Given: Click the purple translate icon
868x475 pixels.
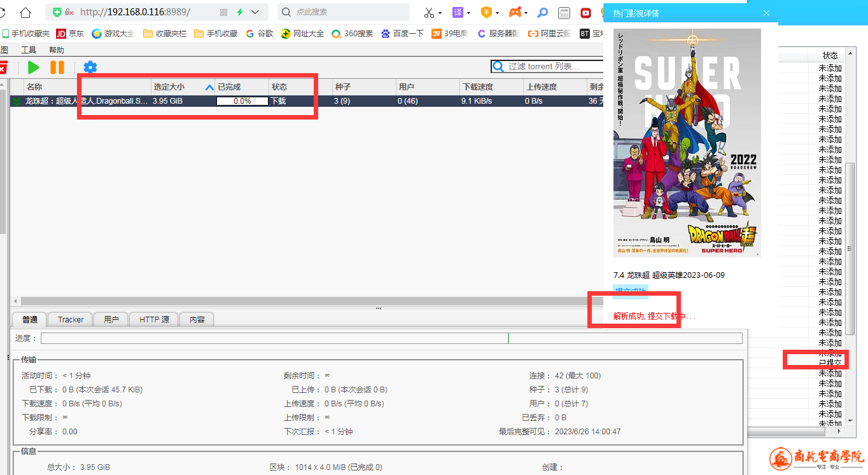Looking at the screenshot, I should pyautogui.click(x=458, y=13).
